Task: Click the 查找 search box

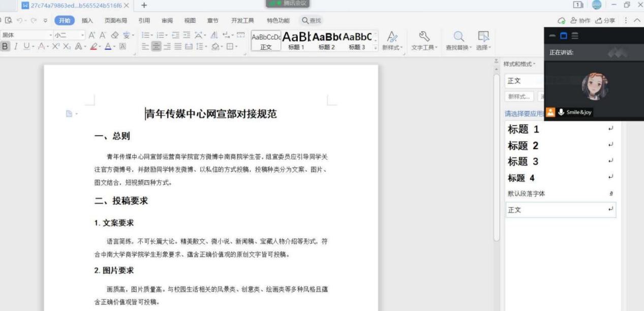Action: (312, 20)
